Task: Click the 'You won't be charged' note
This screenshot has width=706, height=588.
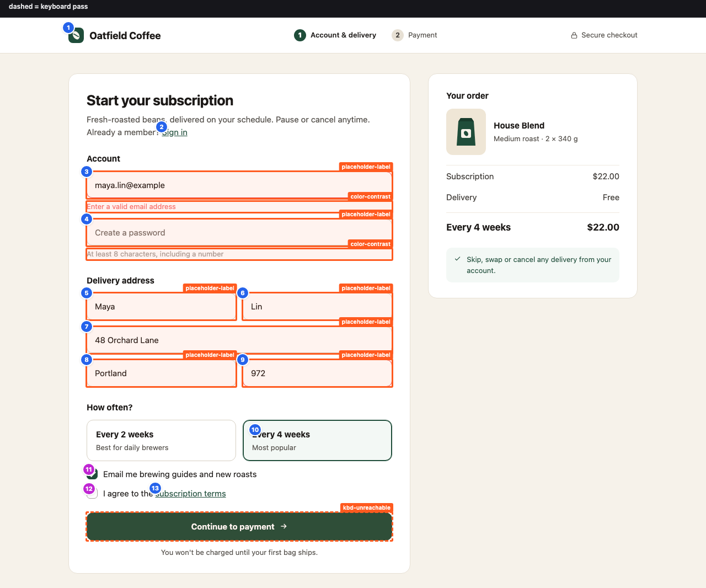Action: (239, 553)
